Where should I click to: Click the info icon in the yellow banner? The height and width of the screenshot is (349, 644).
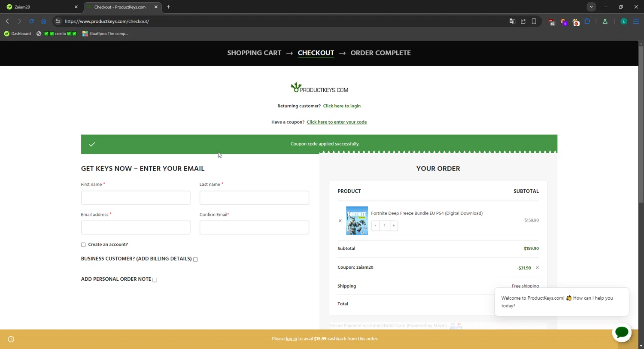point(11,339)
